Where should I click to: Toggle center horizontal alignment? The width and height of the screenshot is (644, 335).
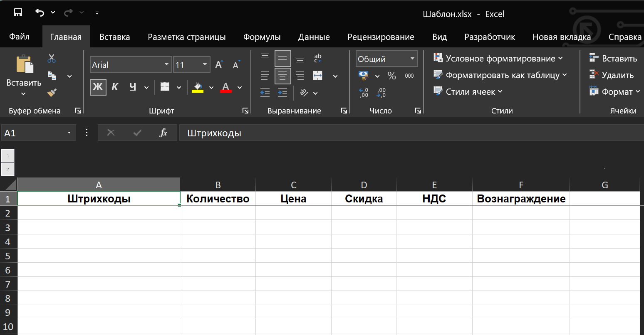coord(283,76)
